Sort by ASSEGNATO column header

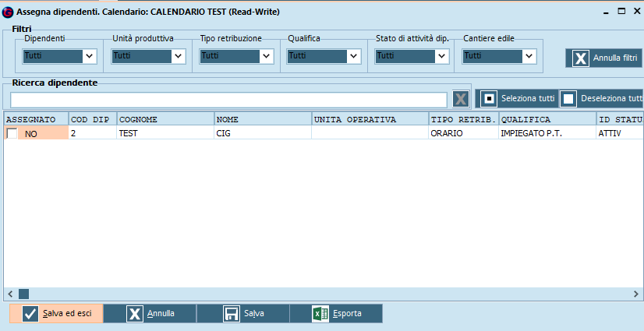36,119
